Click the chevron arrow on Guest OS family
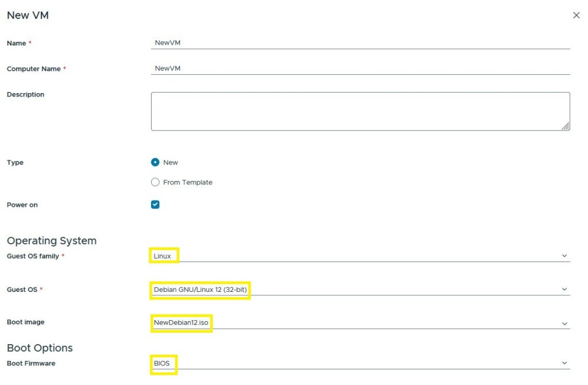The height and width of the screenshot is (385, 588). pos(564,256)
